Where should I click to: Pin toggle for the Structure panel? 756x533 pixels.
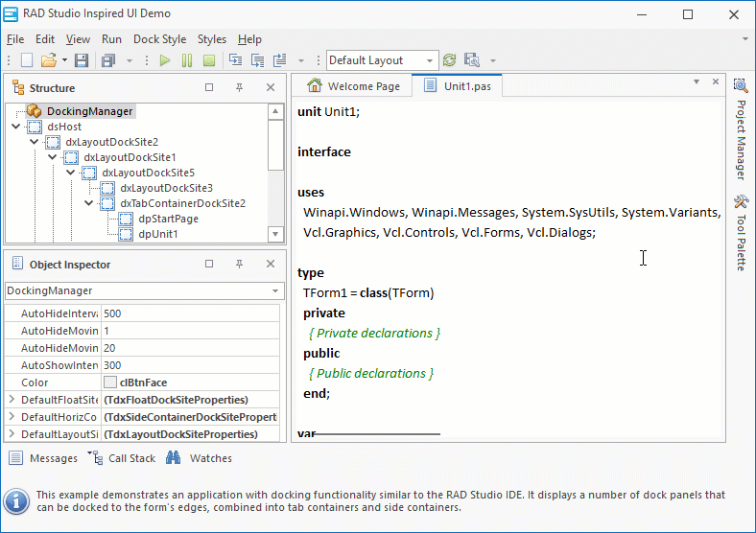[x=240, y=88]
